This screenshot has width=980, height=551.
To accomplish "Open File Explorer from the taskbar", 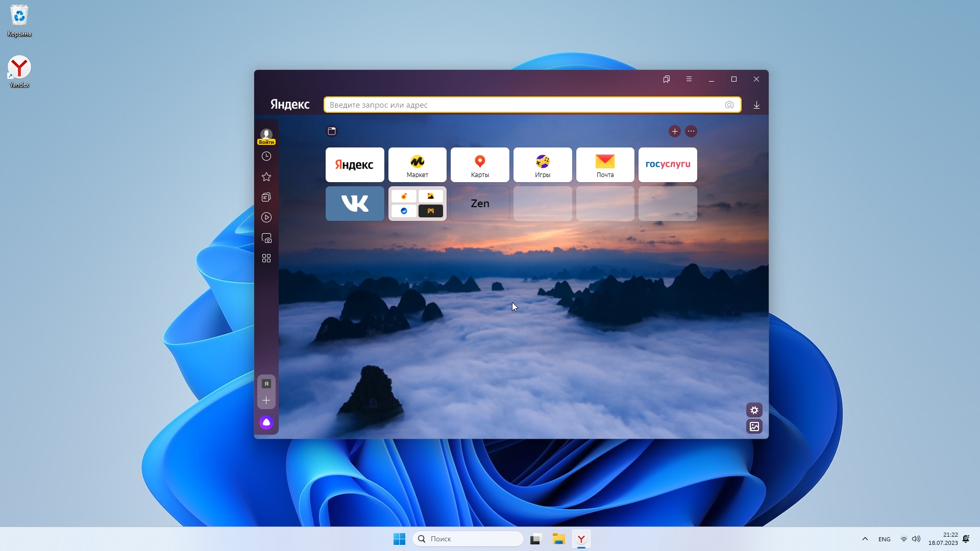I will click(x=558, y=539).
